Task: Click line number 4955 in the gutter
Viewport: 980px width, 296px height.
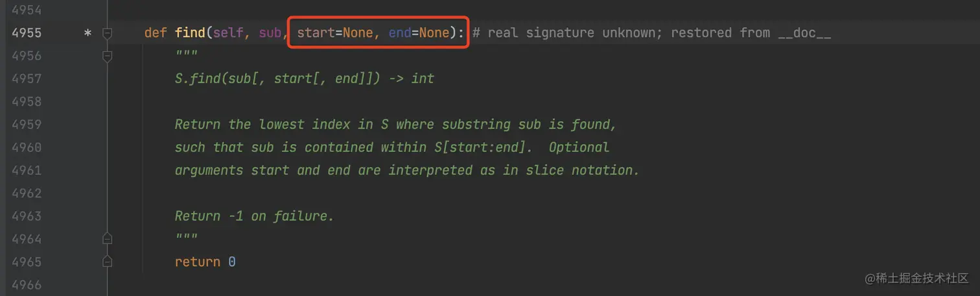Action: [27, 33]
